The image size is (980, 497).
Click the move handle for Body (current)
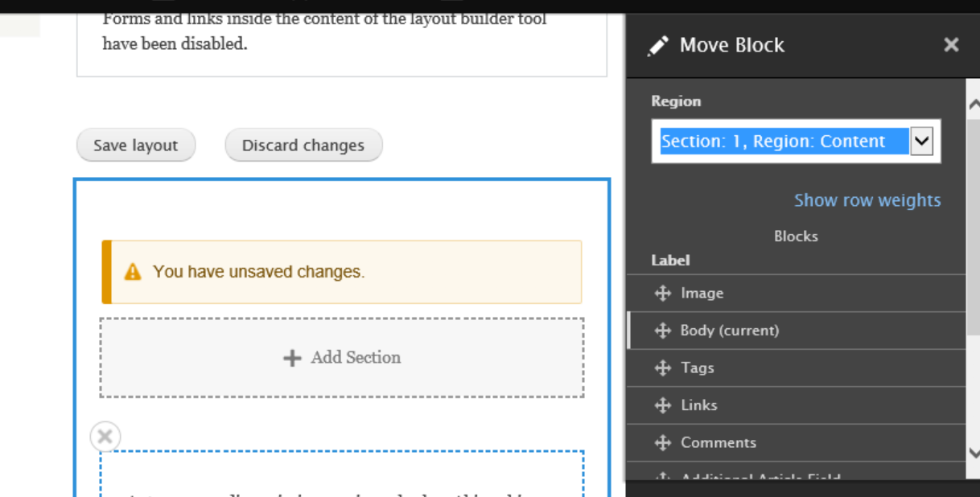point(663,330)
